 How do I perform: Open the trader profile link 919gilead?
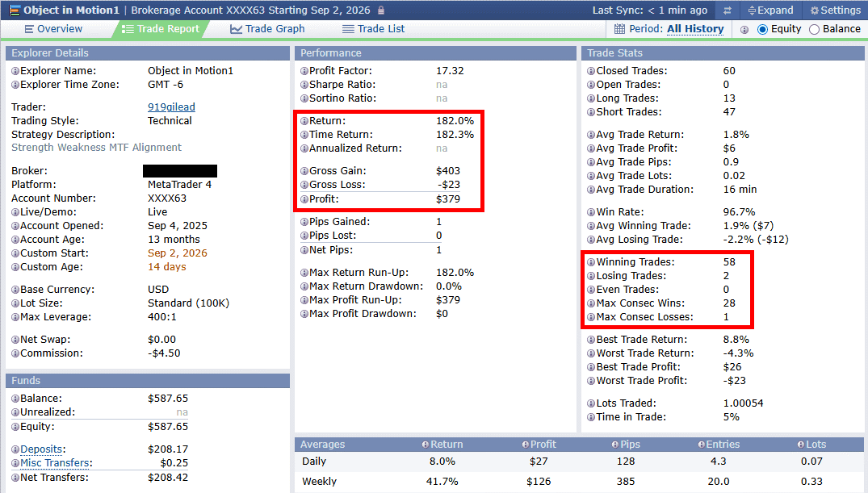[x=172, y=107]
